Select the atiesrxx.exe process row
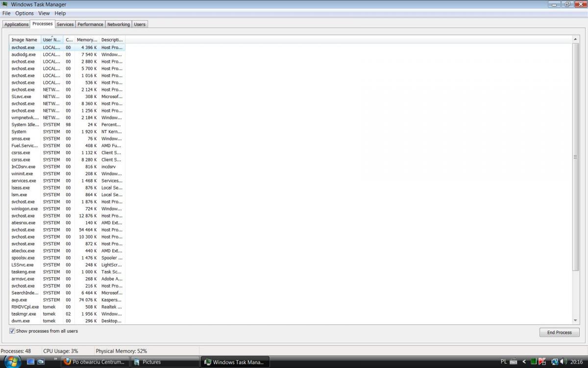Viewport: 588px width, 368px height. [x=67, y=223]
